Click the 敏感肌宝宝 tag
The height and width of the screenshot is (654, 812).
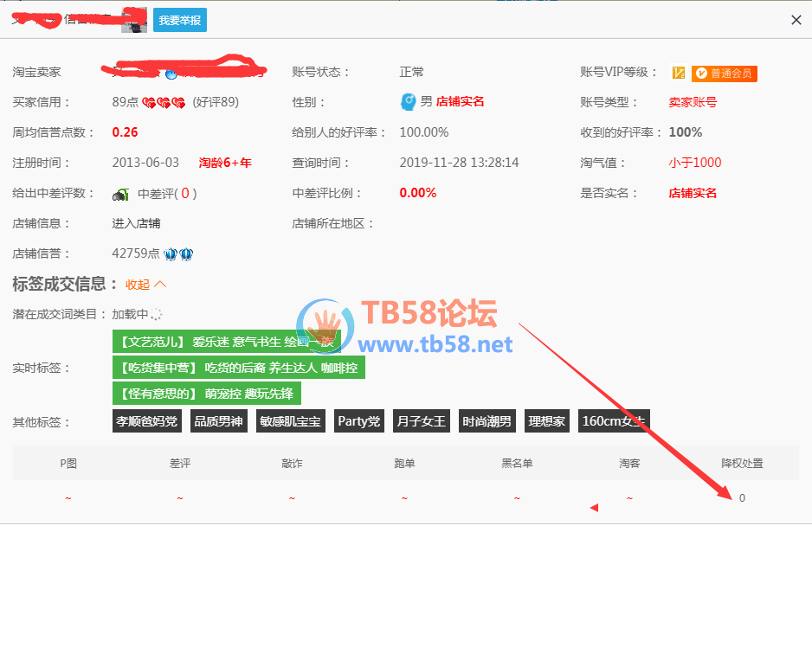point(291,421)
